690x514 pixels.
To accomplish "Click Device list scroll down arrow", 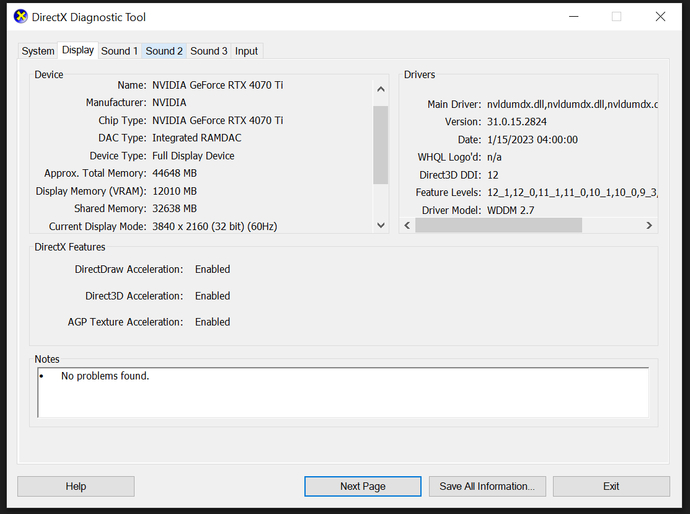I will click(381, 225).
